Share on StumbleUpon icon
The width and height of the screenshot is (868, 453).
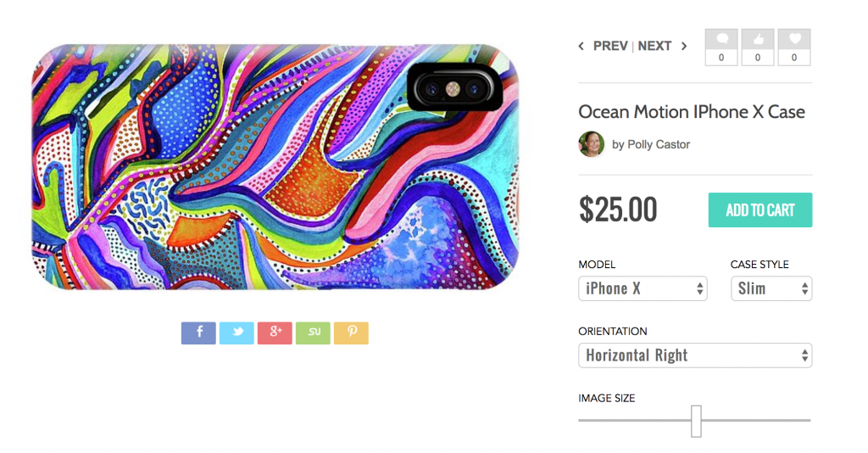(x=313, y=333)
